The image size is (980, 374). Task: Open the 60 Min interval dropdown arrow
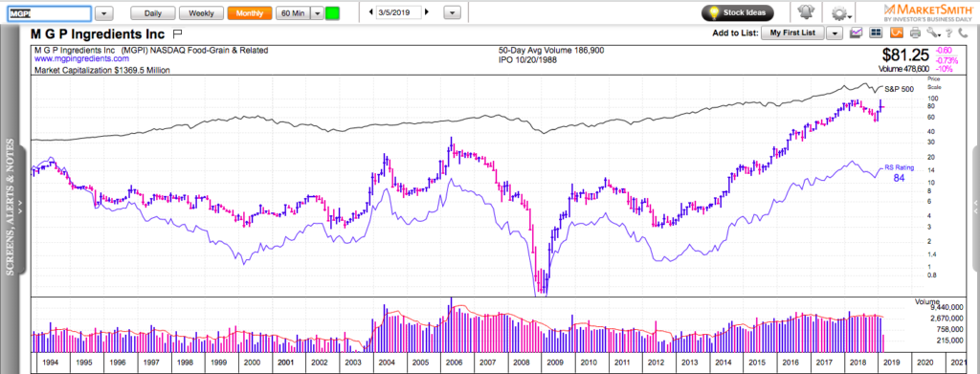click(x=318, y=13)
